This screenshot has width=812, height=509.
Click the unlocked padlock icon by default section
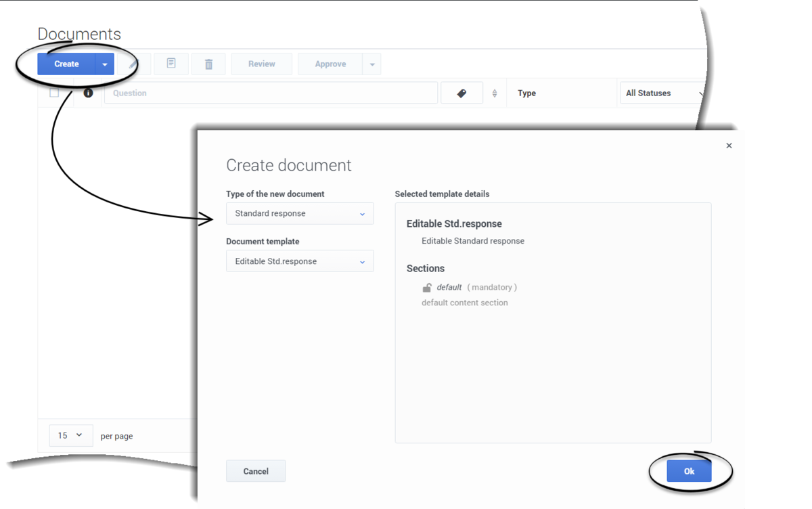[x=427, y=287]
